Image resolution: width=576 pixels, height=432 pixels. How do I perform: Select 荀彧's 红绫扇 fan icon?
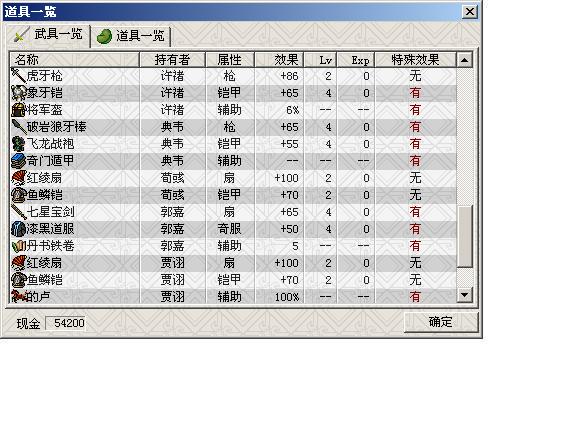(18, 178)
